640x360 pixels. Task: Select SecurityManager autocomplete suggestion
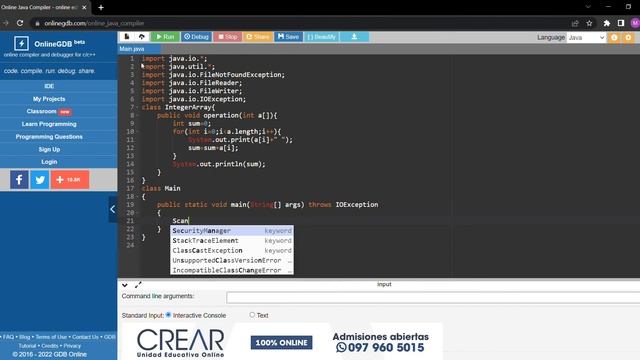(x=232, y=231)
